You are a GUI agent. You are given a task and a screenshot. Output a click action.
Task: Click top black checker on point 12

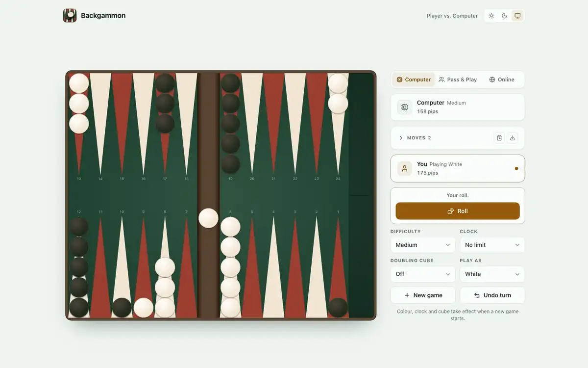[x=79, y=227]
